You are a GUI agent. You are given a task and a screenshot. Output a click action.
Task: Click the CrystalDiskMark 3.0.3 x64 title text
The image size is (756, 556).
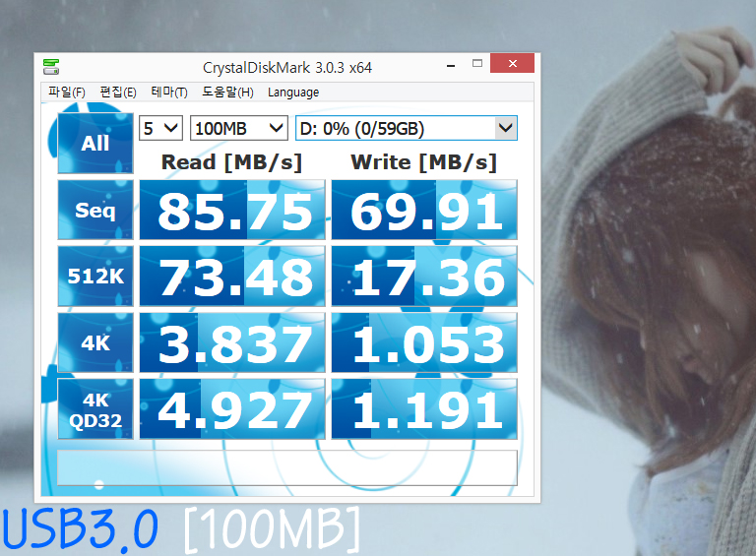287,68
